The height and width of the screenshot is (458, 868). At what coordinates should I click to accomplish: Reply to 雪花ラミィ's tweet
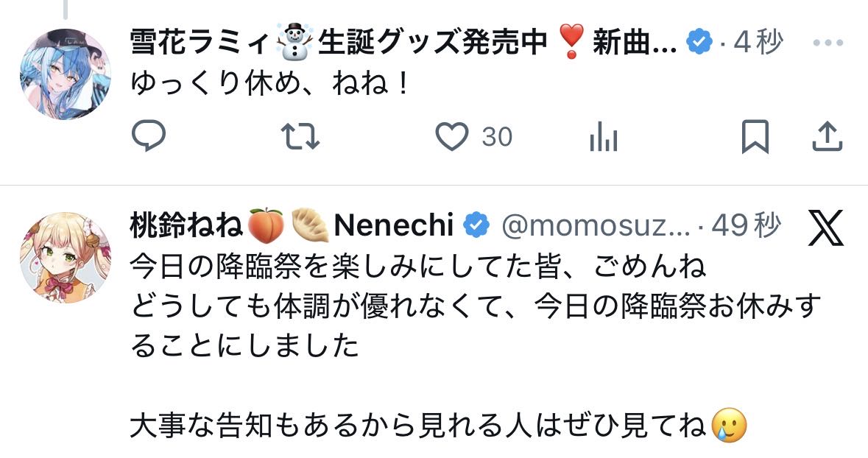point(149,137)
